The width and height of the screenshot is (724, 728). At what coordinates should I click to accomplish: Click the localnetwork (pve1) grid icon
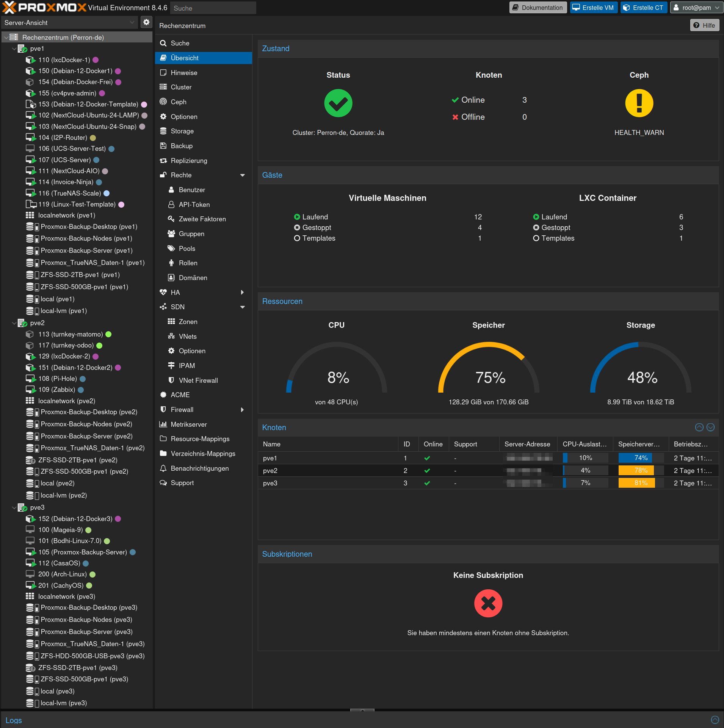30,215
